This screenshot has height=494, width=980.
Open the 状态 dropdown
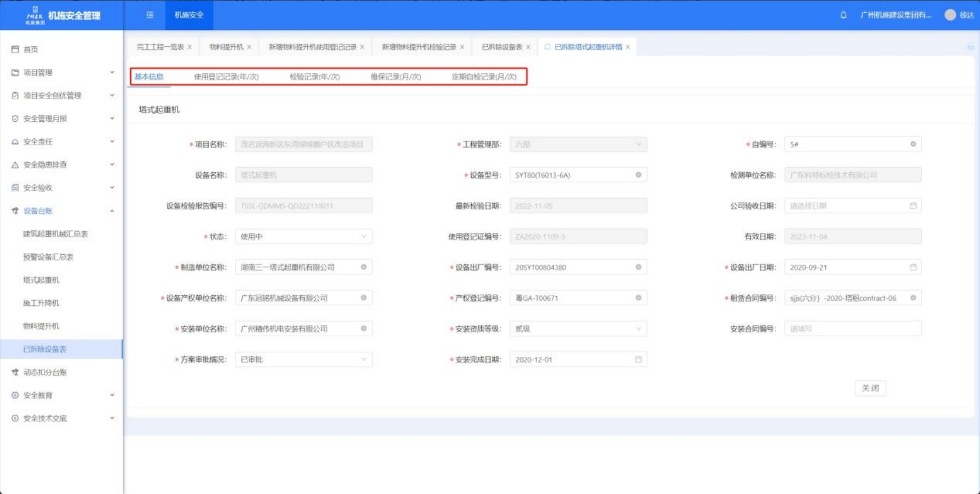304,237
